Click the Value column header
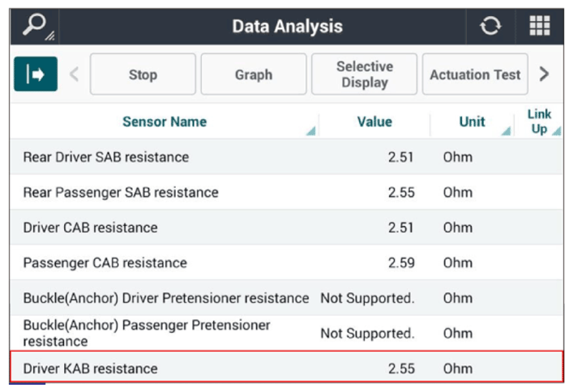Image resolution: width=573 pixels, height=392 pixels. (x=374, y=121)
